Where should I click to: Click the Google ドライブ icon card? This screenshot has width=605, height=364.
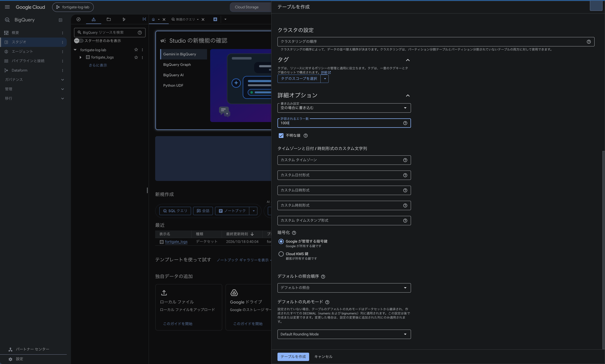pos(234,293)
